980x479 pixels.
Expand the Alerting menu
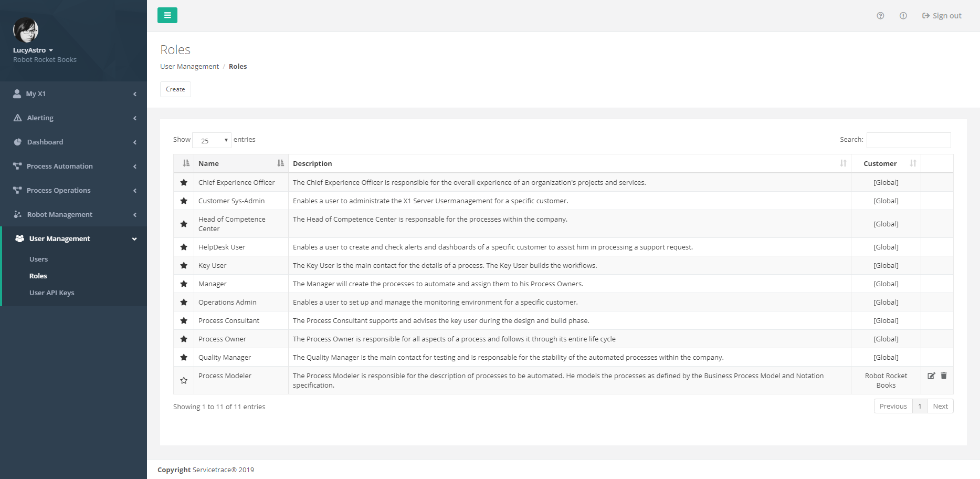73,118
